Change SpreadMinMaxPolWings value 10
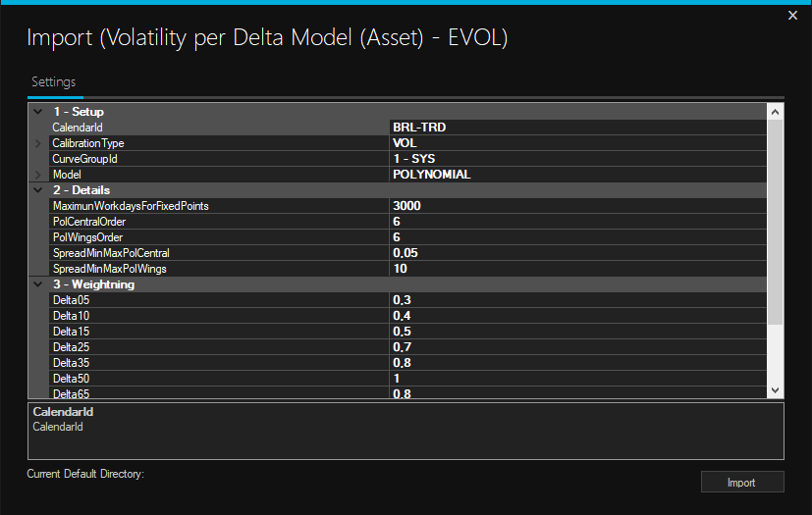The height and width of the screenshot is (515, 812). [x=576, y=269]
